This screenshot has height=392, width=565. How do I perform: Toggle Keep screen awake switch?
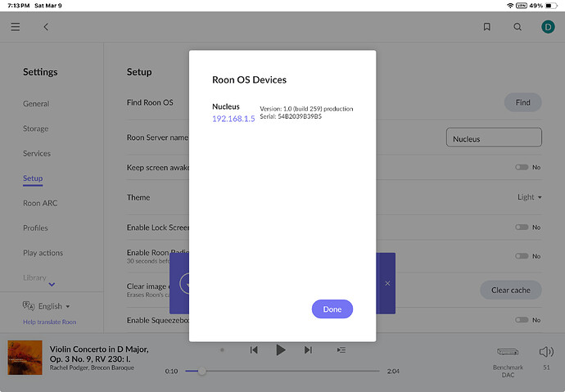click(522, 167)
